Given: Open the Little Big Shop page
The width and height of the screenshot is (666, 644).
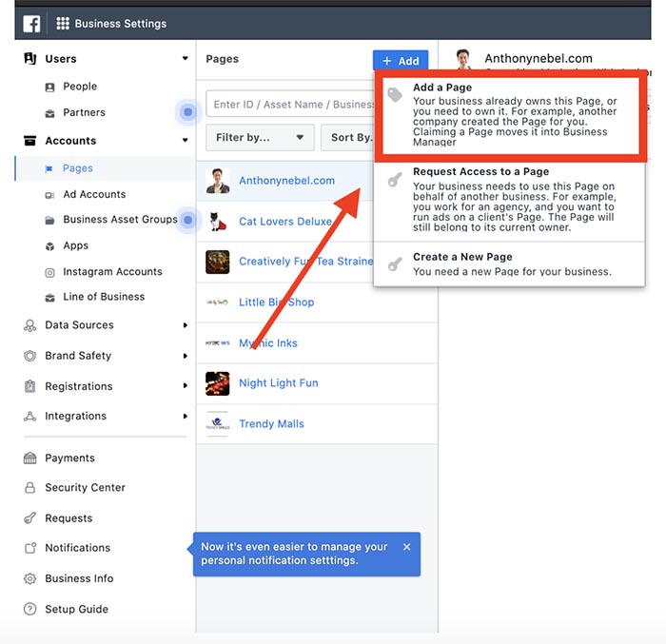Looking at the screenshot, I should (x=277, y=302).
